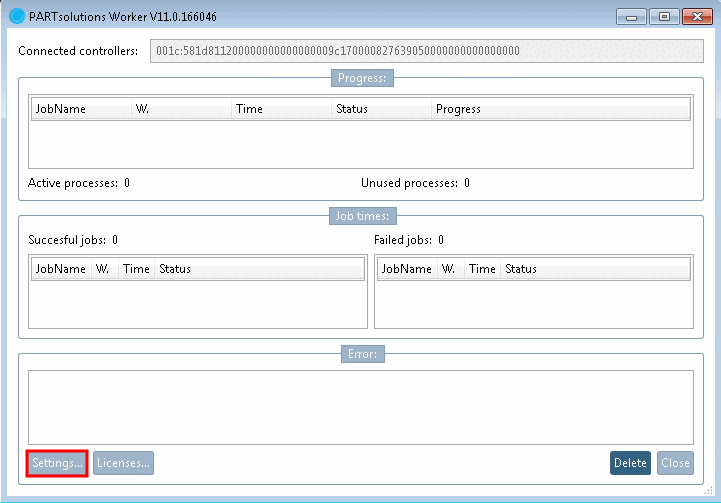Click the 'Failed jobs: 0' label
721x503 pixels.
409,240
